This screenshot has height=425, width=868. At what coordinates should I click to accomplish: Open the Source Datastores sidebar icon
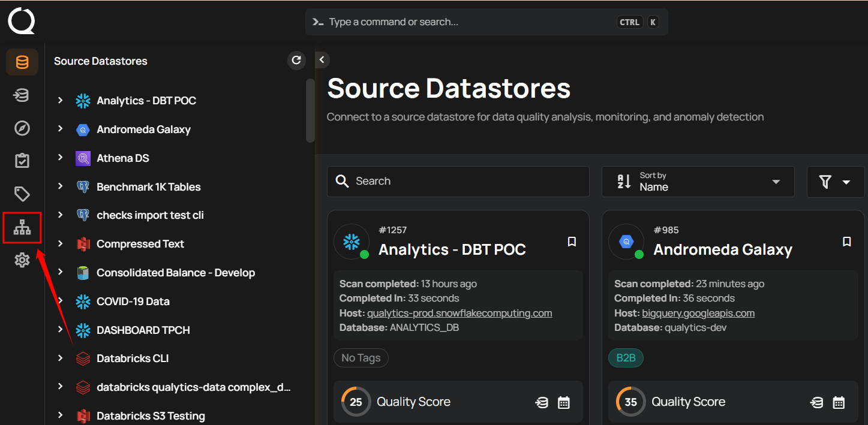(22, 62)
